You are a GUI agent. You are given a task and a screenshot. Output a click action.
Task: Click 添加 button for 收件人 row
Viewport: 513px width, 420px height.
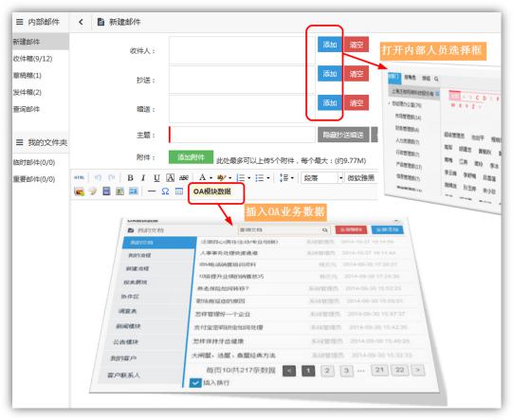click(330, 45)
